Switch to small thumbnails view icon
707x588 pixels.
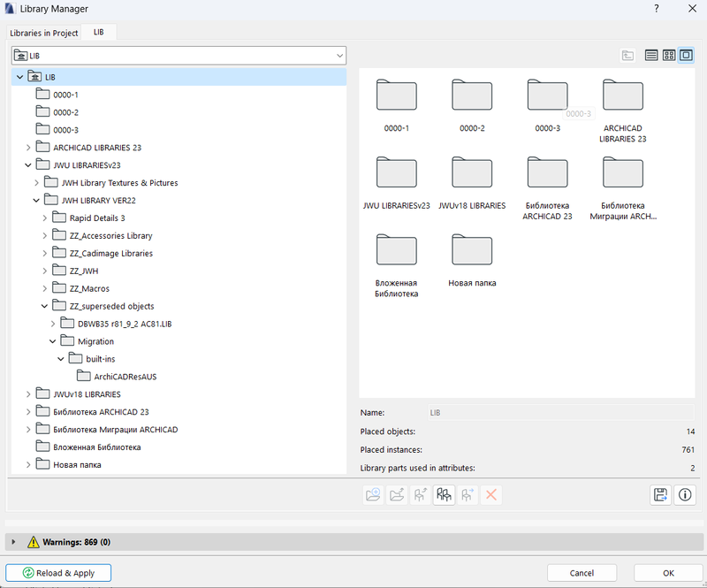[x=669, y=56]
